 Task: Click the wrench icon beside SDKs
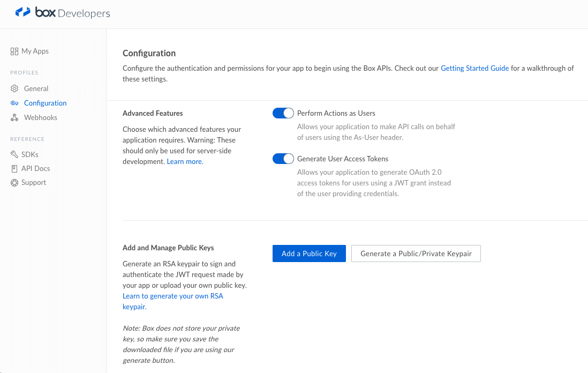(x=14, y=154)
